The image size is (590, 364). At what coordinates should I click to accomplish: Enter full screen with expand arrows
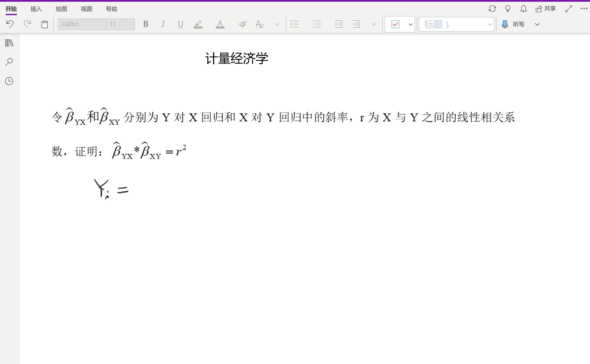click(569, 9)
